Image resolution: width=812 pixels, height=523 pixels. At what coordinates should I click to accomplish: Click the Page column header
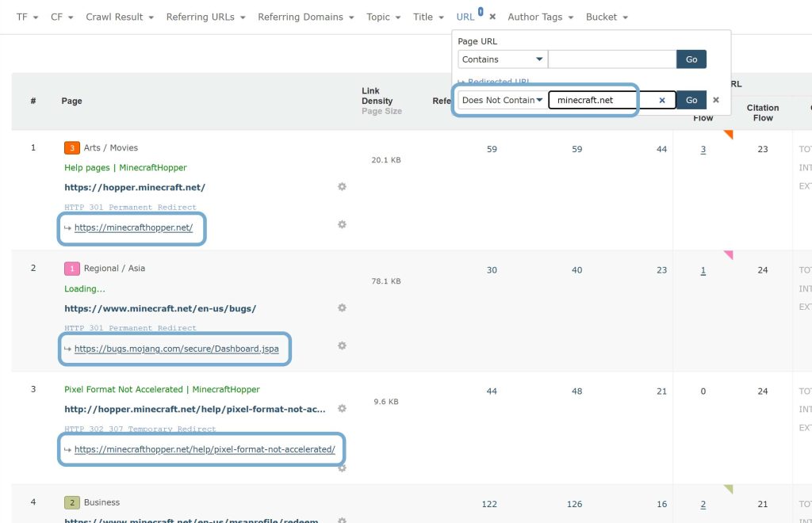(71, 101)
